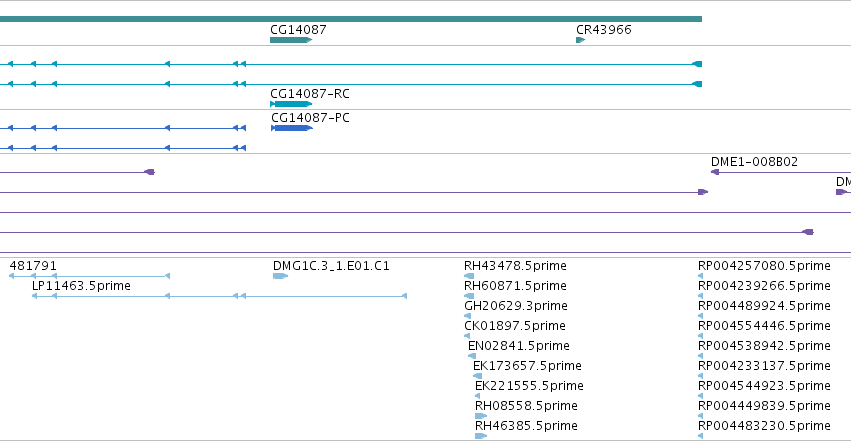851x441 pixels.
Task: Select the DMG1C.3_1.E01.C1 feature glyph
Action: [x=280, y=276]
